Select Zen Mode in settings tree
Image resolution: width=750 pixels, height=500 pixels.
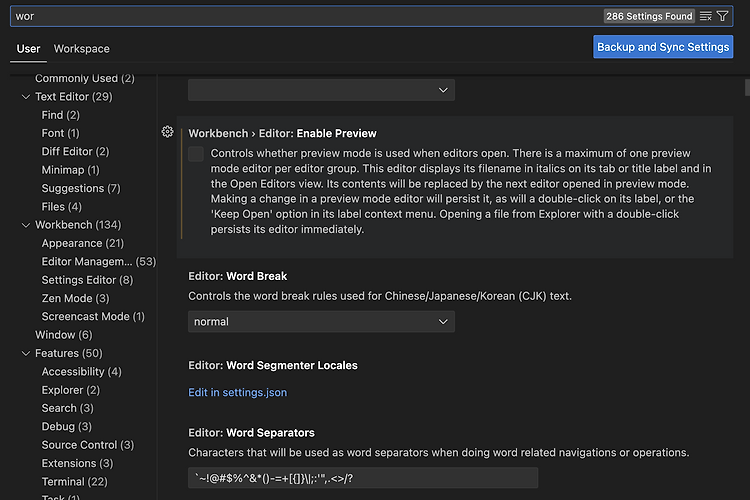click(75, 298)
